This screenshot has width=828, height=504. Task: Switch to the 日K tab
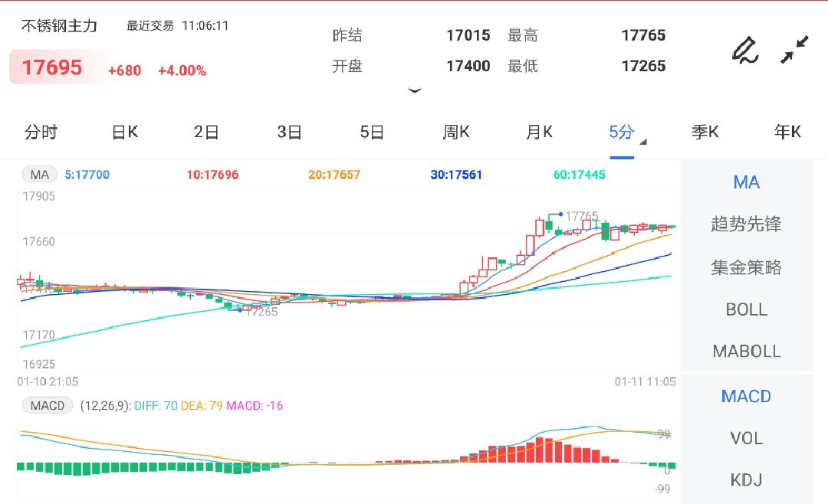coord(123,132)
